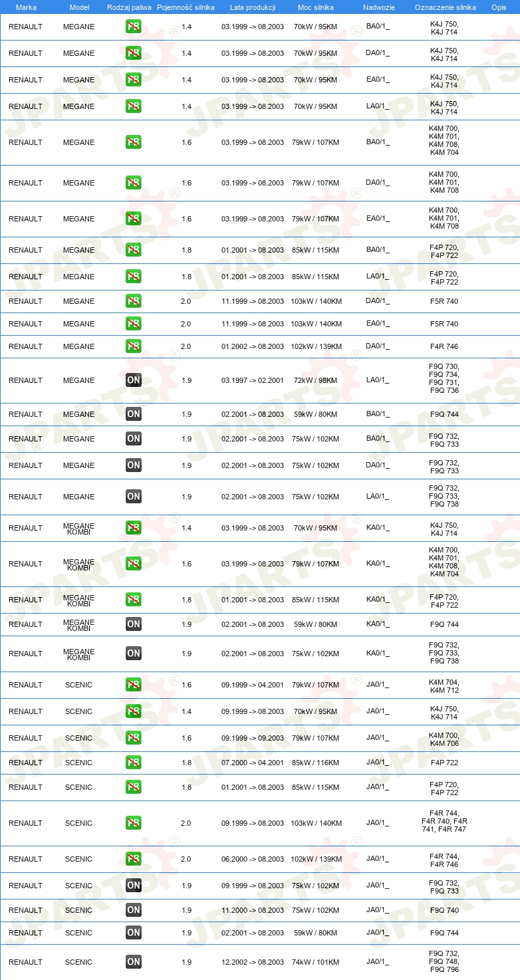Click diesel icon in SCENIC F9Q 740 row

134,910
